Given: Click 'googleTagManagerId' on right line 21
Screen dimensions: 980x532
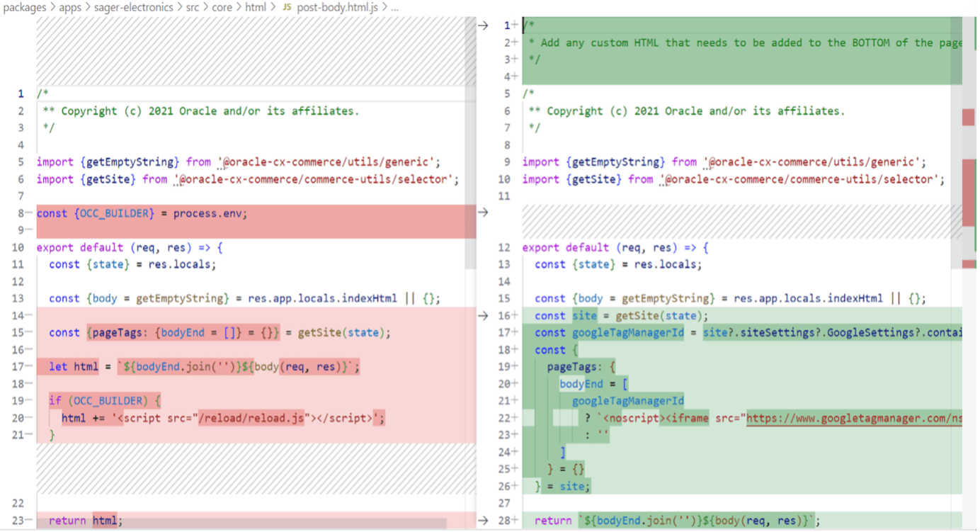Looking at the screenshot, I should pos(628,401).
